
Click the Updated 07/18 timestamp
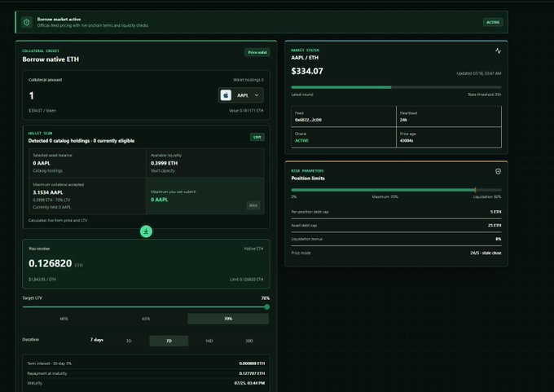(x=479, y=73)
